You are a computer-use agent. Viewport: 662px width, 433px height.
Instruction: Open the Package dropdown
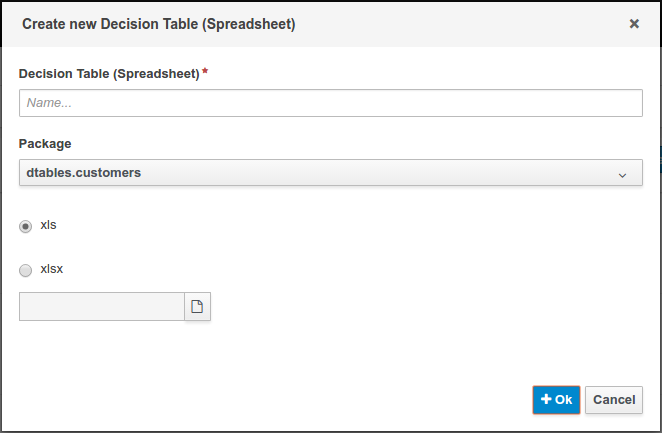click(330, 173)
